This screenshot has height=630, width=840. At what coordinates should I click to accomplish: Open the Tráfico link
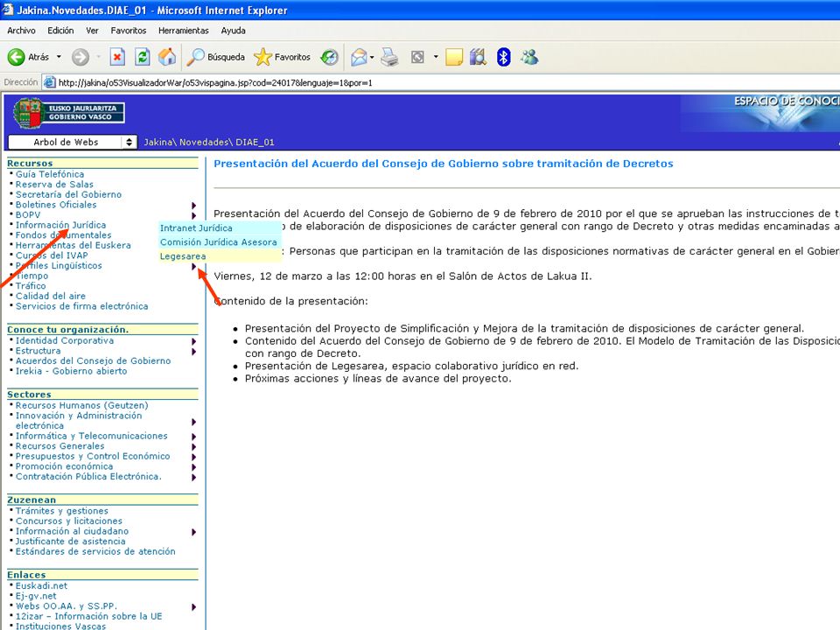31,286
